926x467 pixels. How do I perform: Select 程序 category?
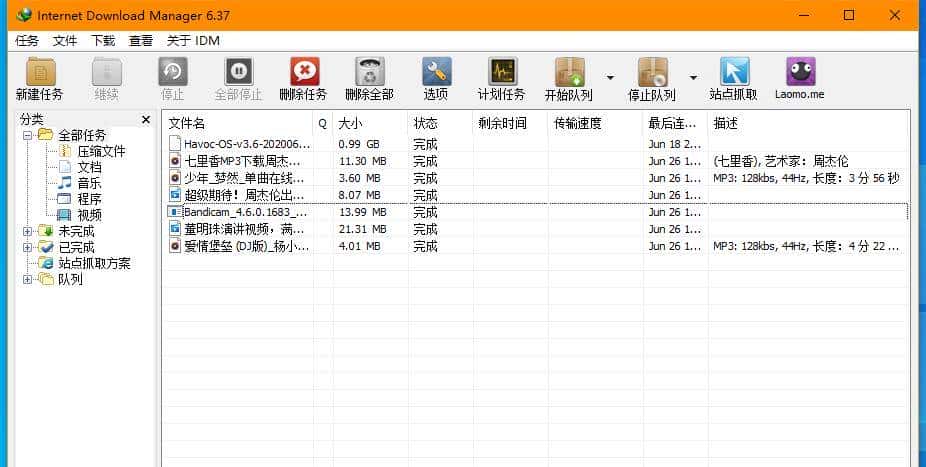point(89,199)
